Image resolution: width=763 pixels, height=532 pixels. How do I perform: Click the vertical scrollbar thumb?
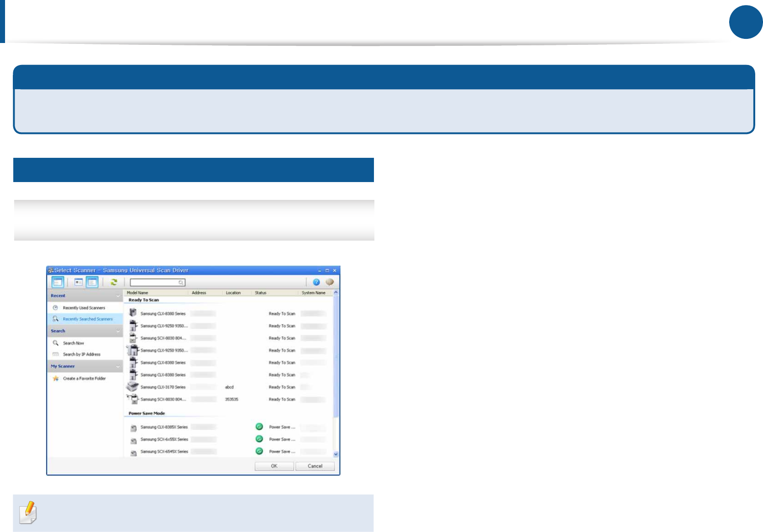pyautogui.click(x=336, y=357)
